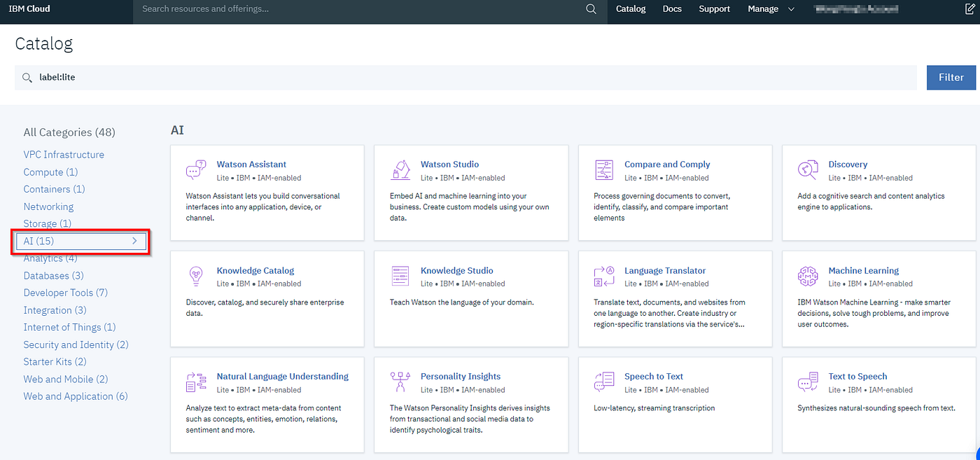Click the blurred account name in header
The height and width of the screenshot is (460, 980).
856,9
